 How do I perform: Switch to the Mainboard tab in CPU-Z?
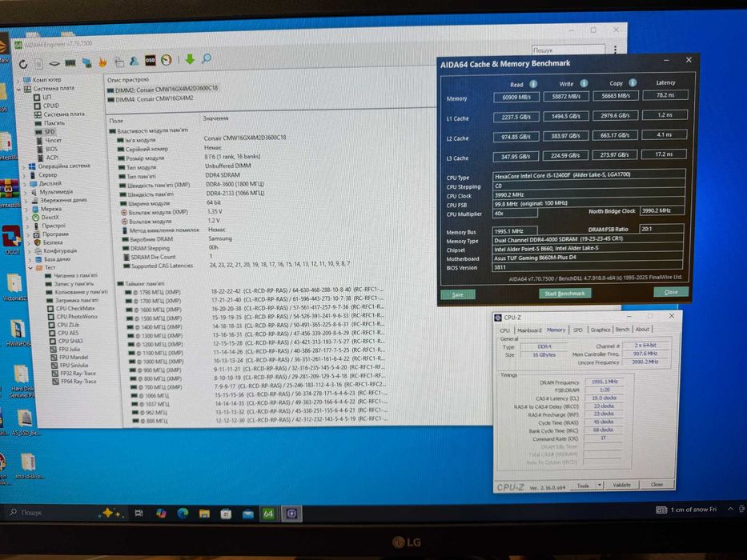[528, 330]
